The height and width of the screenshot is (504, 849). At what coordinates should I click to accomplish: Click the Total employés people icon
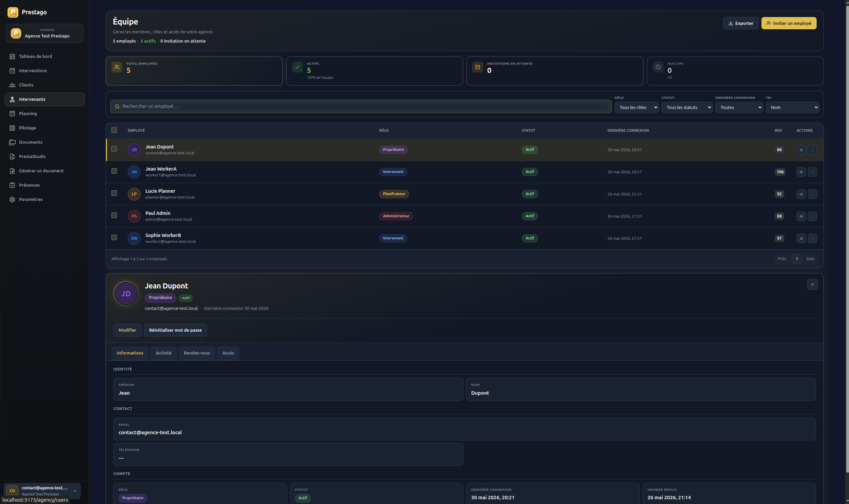tap(117, 67)
